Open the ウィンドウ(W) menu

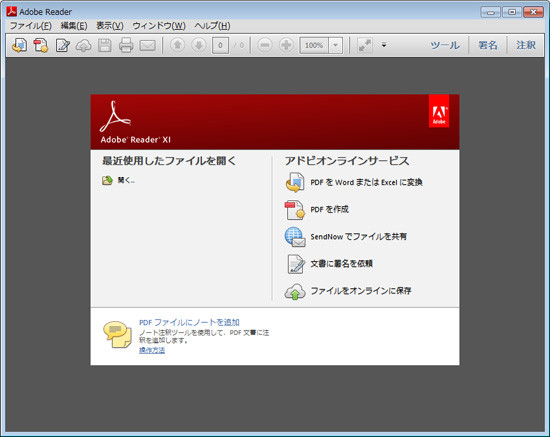click(159, 26)
